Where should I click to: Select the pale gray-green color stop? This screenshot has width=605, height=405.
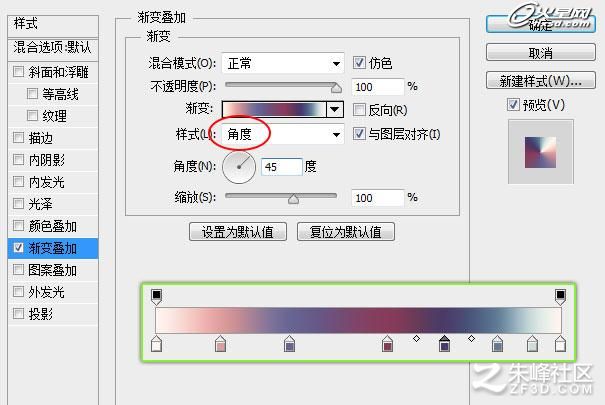click(532, 343)
